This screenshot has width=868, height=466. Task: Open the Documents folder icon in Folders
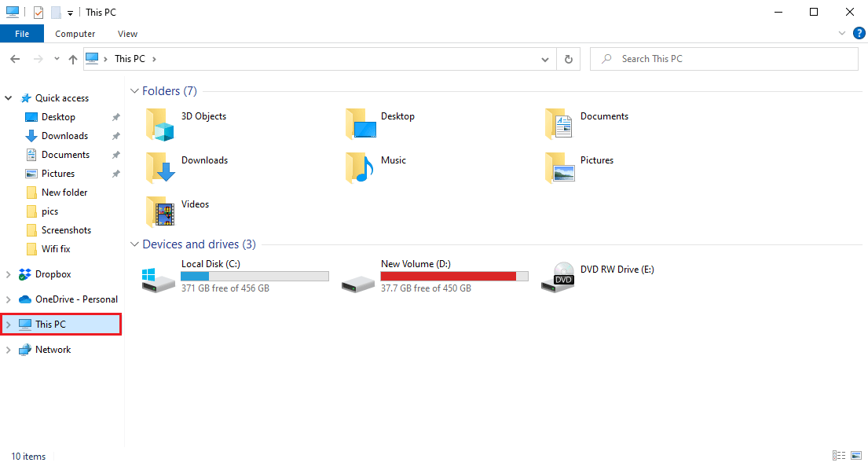(559, 123)
